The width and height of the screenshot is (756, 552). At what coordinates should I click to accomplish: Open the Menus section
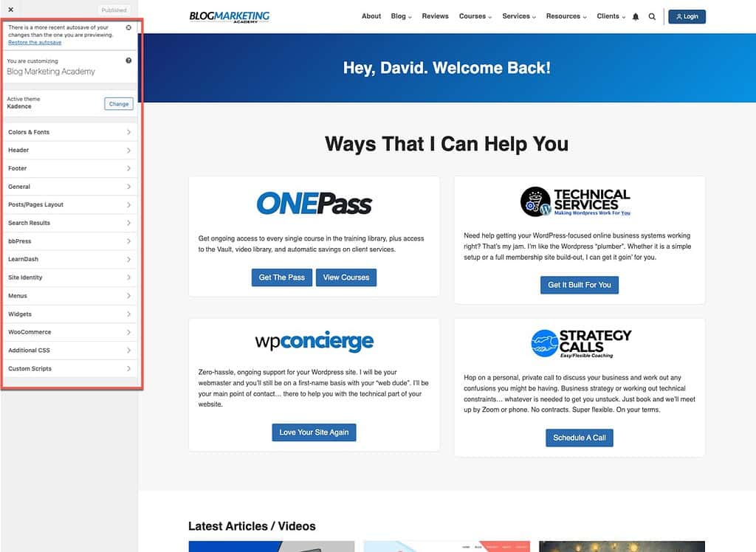coord(70,295)
